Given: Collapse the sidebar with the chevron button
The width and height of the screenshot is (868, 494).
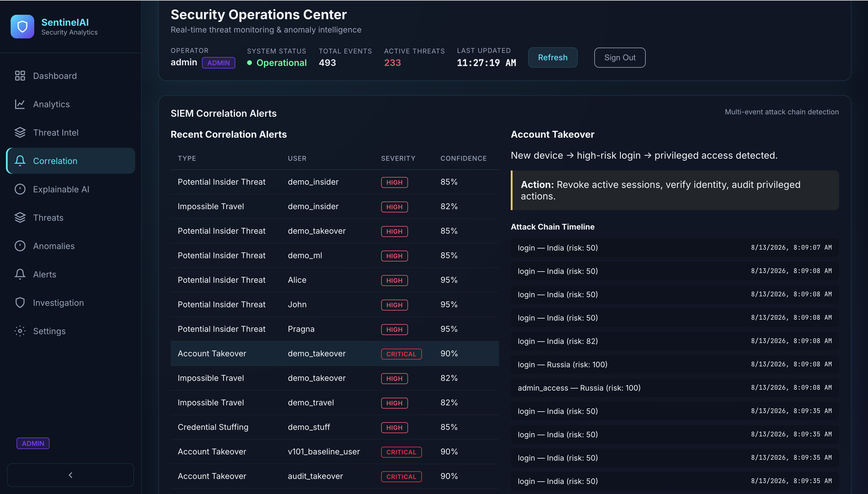Looking at the screenshot, I should coord(71,475).
